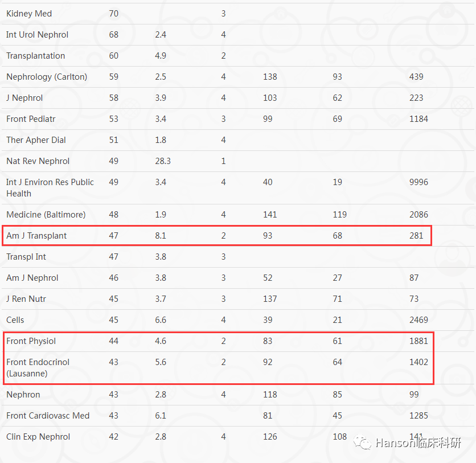Image resolution: width=476 pixels, height=463 pixels.
Task: Click Medicine (Baltimore) journal name
Action: tap(46, 215)
